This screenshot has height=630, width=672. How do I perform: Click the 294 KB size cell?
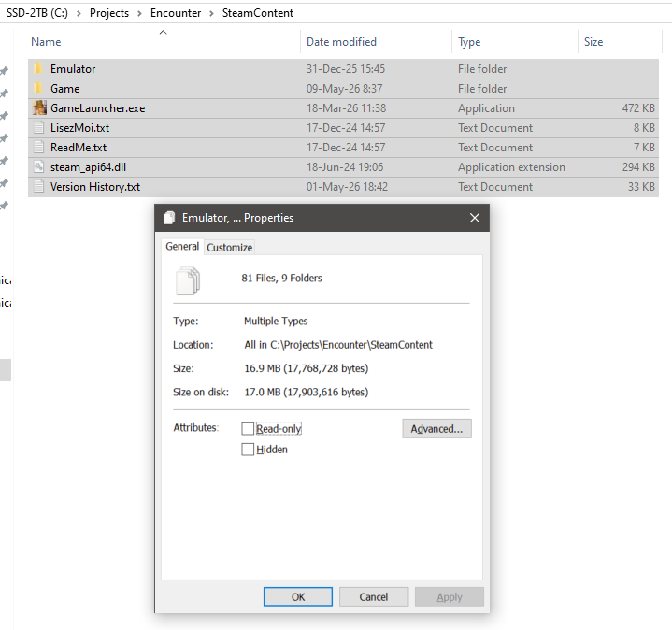point(638,167)
